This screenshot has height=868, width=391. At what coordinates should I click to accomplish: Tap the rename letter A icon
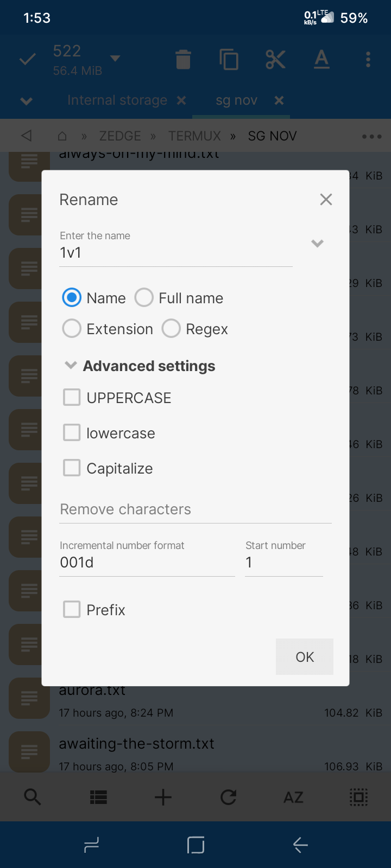click(321, 59)
